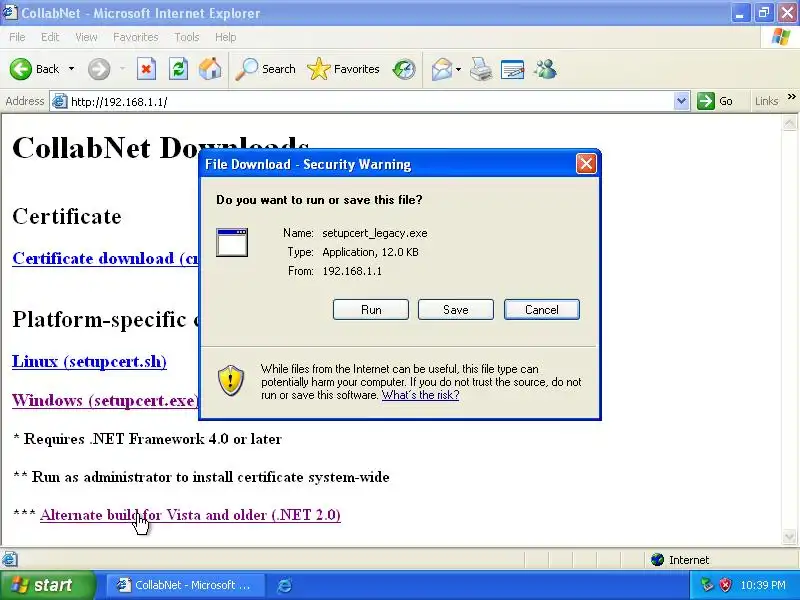
Task: Click the green Back arrow icon
Action: [21, 69]
